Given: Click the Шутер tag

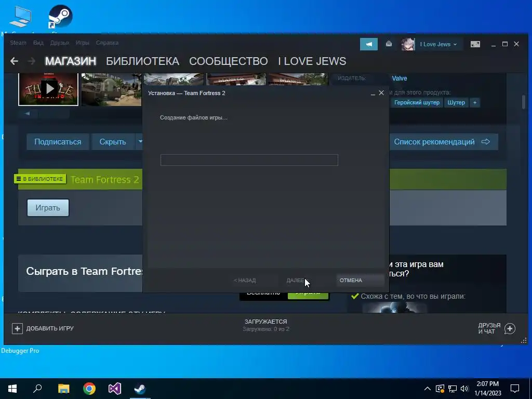Looking at the screenshot, I should (456, 102).
